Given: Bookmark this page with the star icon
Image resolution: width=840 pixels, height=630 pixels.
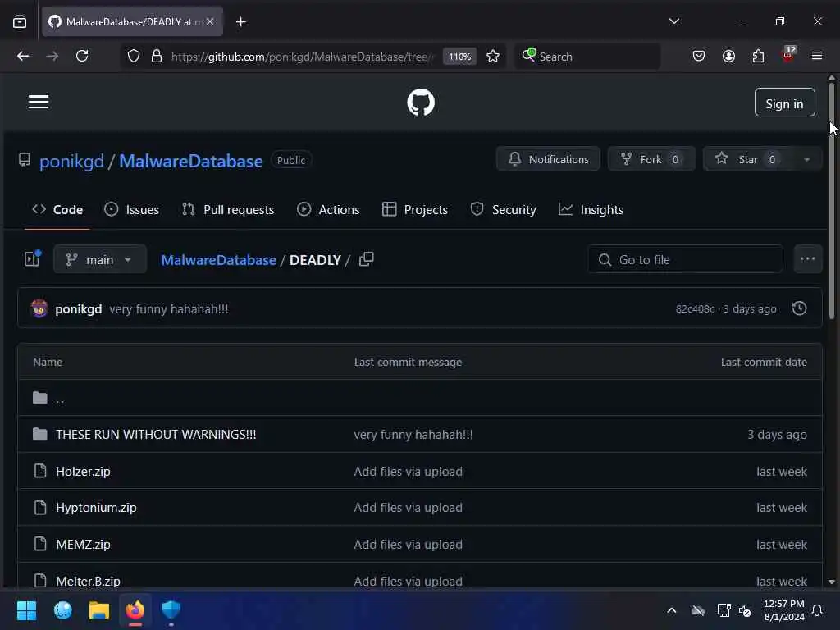Looking at the screenshot, I should click(493, 57).
